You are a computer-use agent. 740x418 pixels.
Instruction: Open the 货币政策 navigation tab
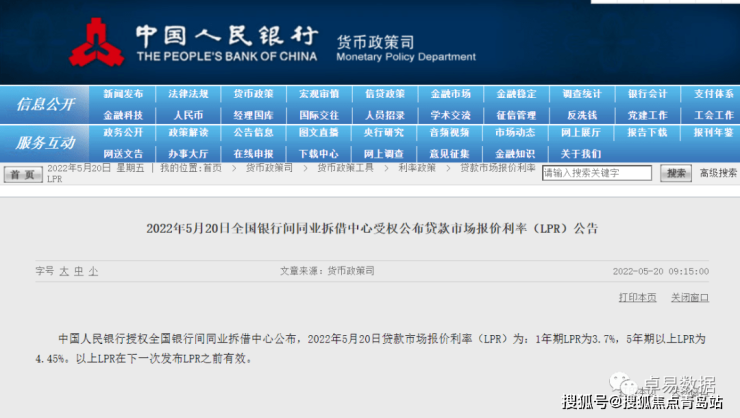click(253, 94)
